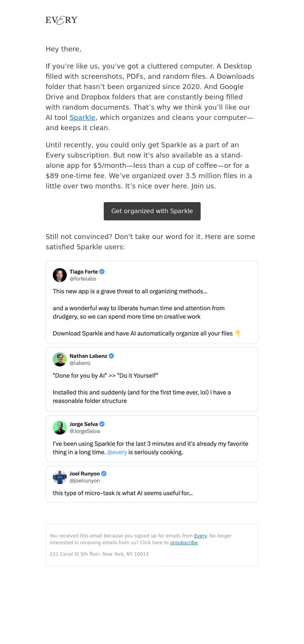Viewport: 304px width, 644px height.
Task: Click Nathan Labenz's profile avatar
Action: coord(60,359)
